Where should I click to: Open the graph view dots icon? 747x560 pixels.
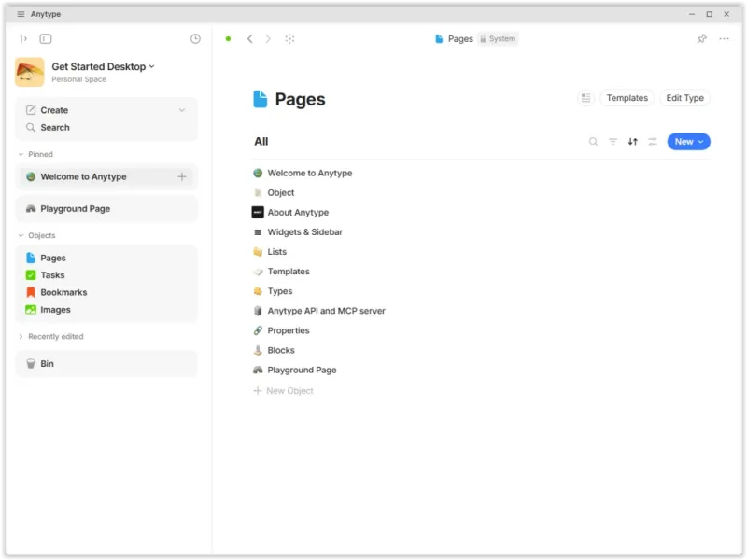[289, 38]
